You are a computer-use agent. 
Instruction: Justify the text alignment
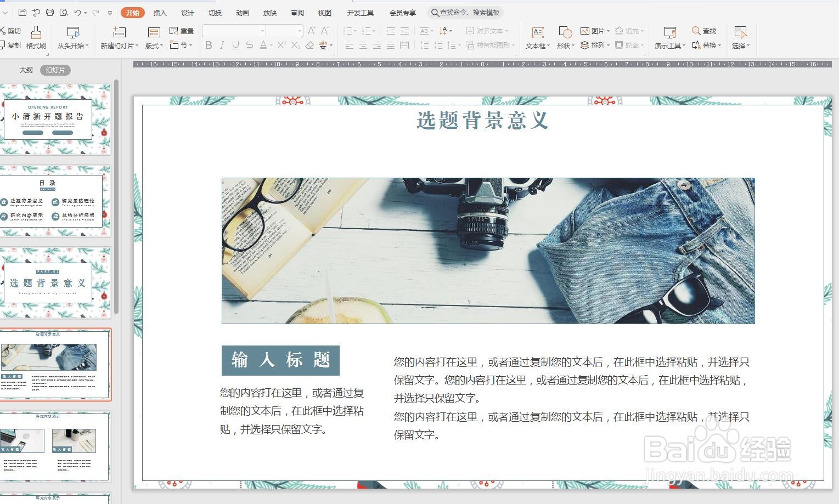pos(390,45)
